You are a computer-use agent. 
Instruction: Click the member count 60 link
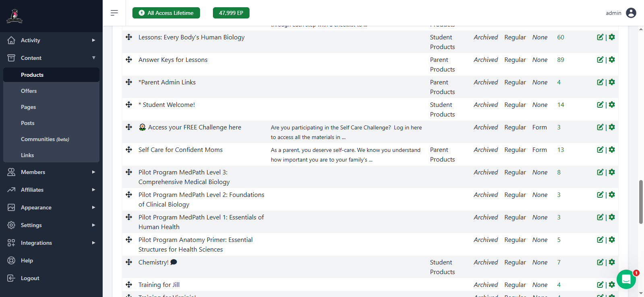click(x=560, y=37)
